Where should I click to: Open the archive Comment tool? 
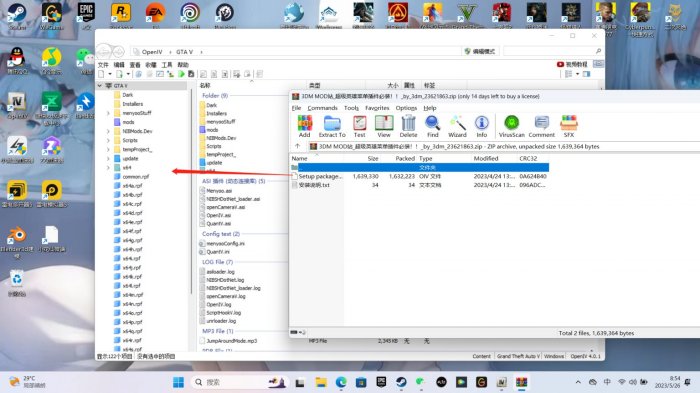click(542, 126)
